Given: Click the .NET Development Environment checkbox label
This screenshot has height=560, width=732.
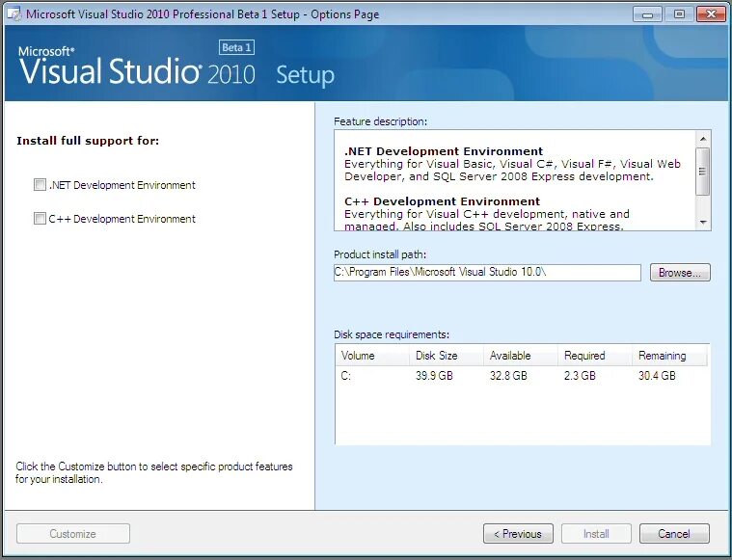Looking at the screenshot, I should tap(122, 185).
